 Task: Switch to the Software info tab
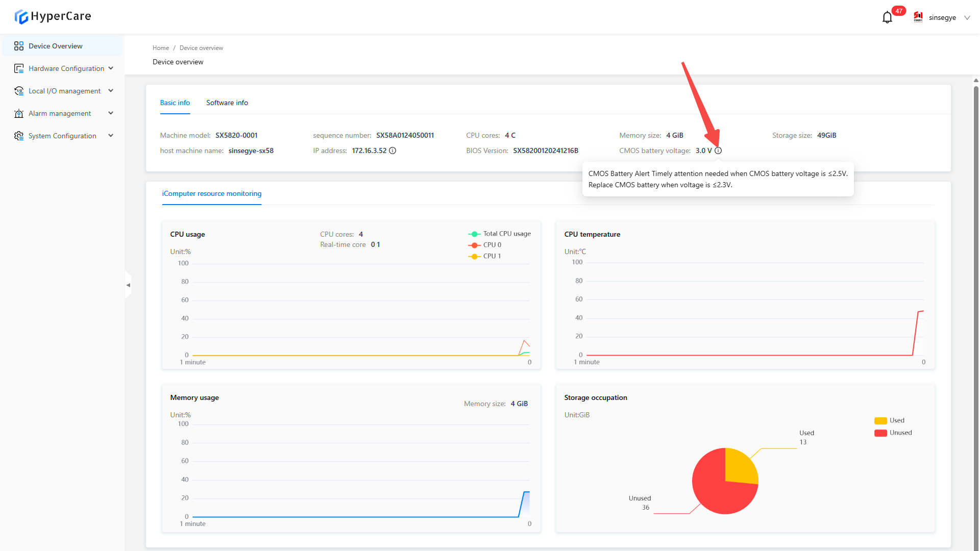click(227, 103)
